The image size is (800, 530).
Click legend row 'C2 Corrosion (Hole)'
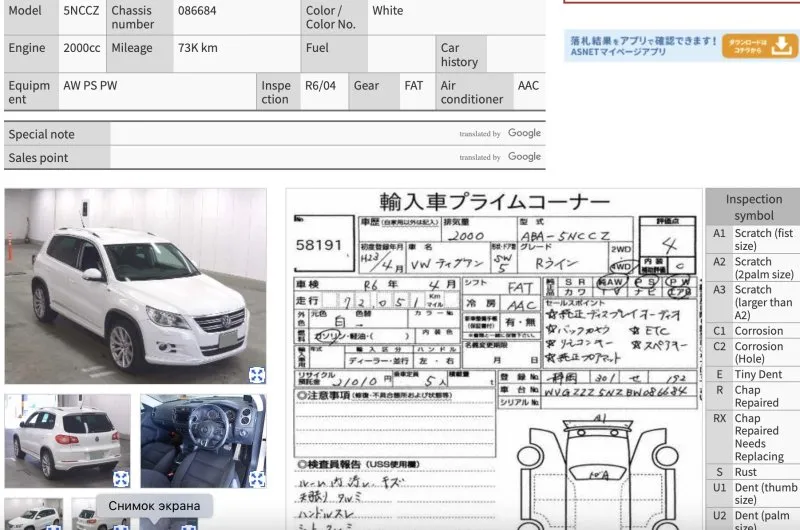[x=753, y=352]
